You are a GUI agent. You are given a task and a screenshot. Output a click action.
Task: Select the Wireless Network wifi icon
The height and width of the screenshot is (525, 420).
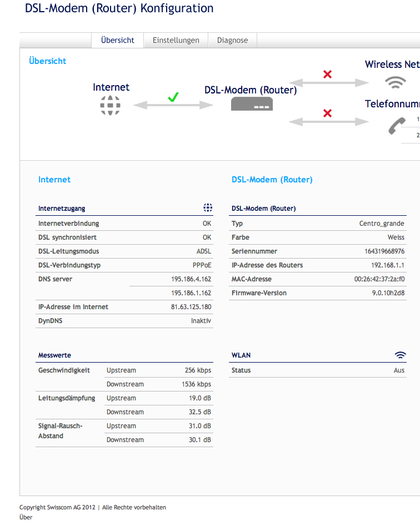[395, 82]
